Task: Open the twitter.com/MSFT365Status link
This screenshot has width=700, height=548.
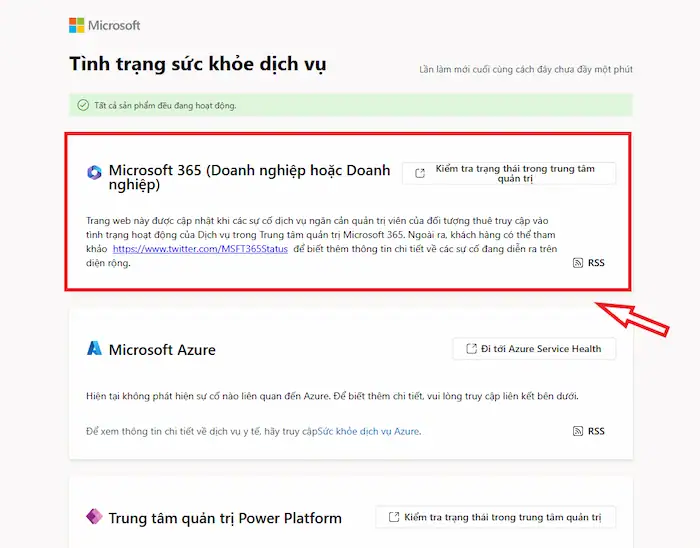Action: [x=199, y=248]
